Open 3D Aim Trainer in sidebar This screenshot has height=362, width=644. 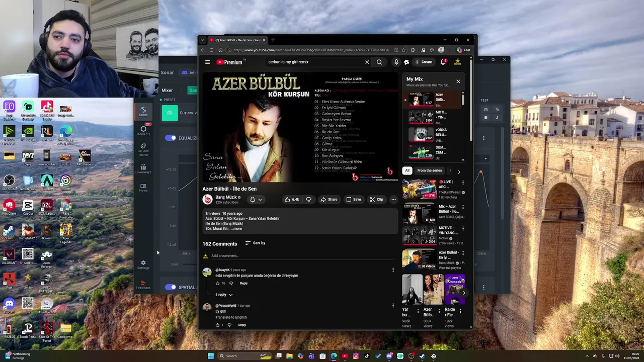click(x=143, y=149)
